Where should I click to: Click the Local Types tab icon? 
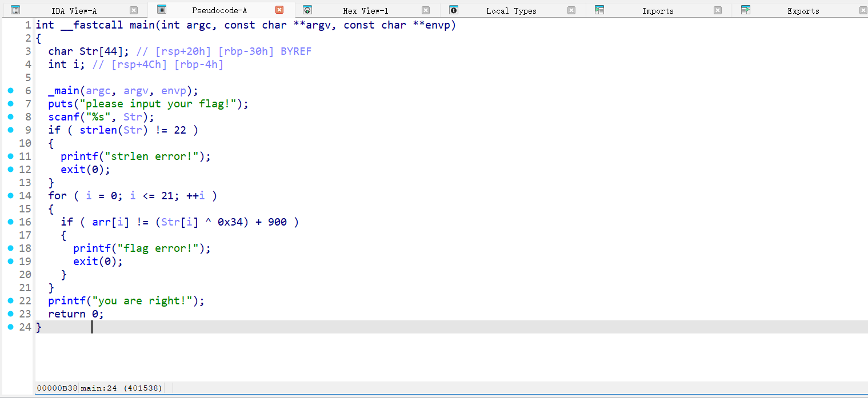point(454,10)
